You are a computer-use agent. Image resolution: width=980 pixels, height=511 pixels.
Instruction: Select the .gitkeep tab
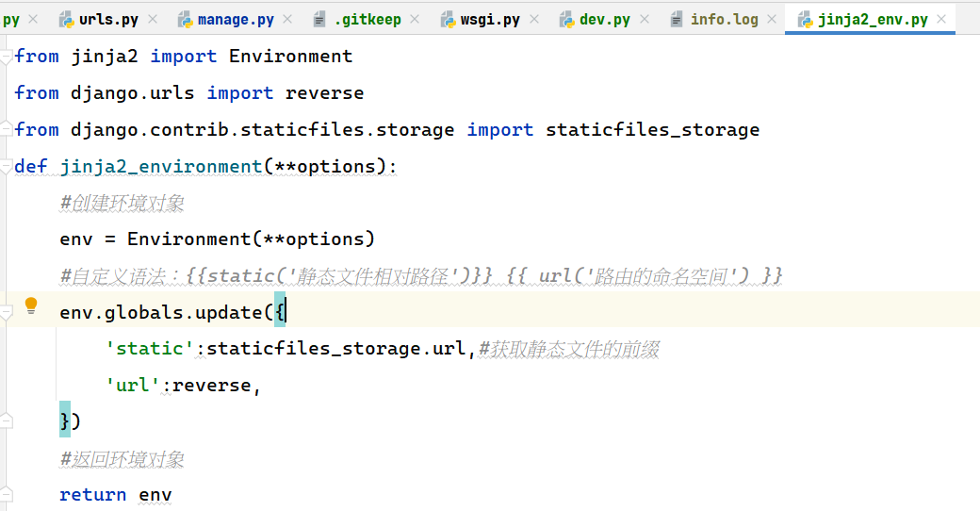pyautogui.click(x=367, y=20)
